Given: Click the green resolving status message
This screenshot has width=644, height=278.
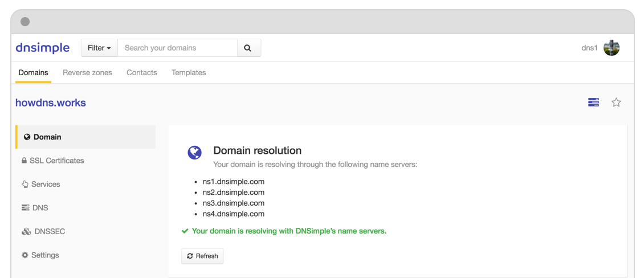Looking at the screenshot, I should [x=284, y=231].
